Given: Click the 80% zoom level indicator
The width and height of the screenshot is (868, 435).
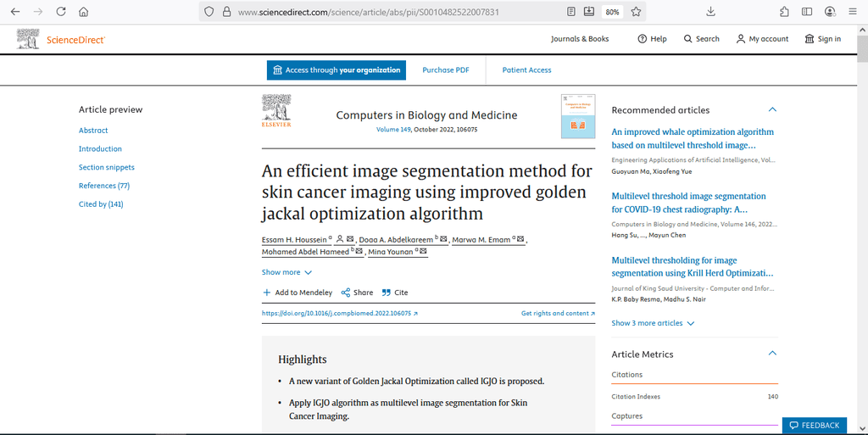Looking at the screenshot, I should 612,12.
